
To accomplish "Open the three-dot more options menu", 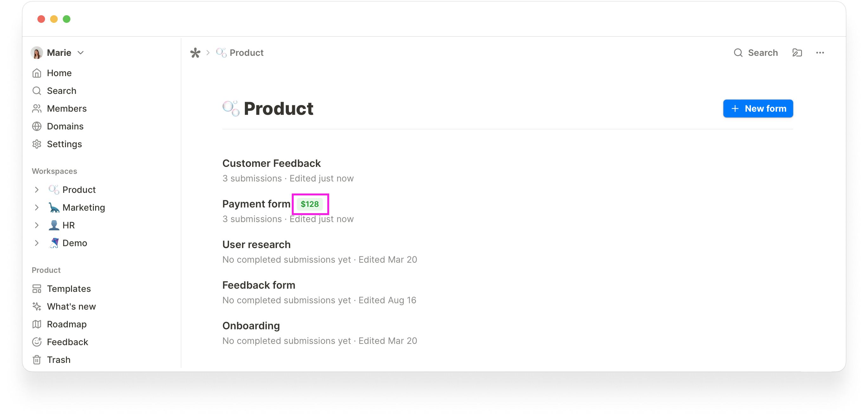I will (820, 53).
